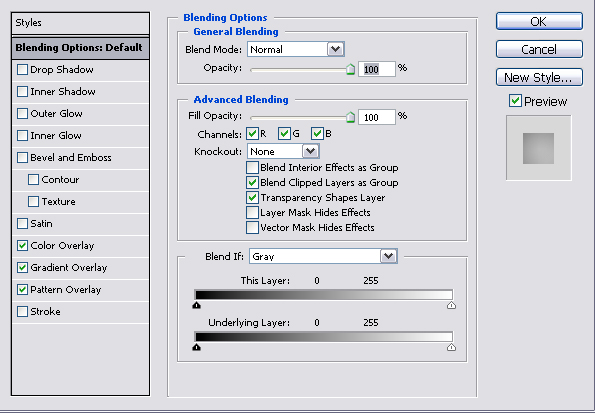
Task: Open Contour settings label
Action: tap(60, 180)
